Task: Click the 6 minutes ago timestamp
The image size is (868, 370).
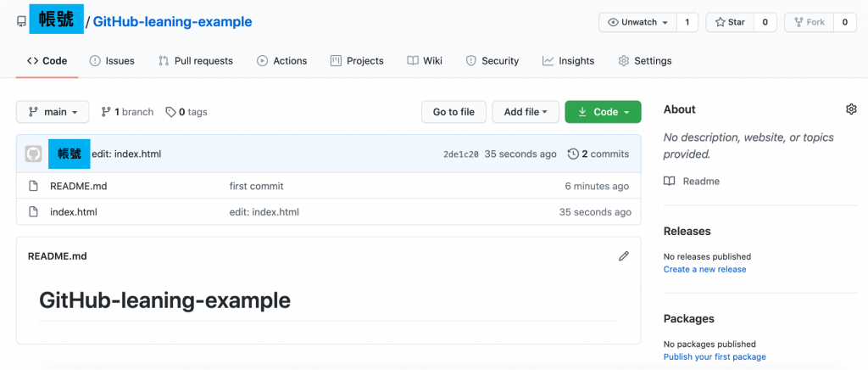Action: tap(597, 186)
